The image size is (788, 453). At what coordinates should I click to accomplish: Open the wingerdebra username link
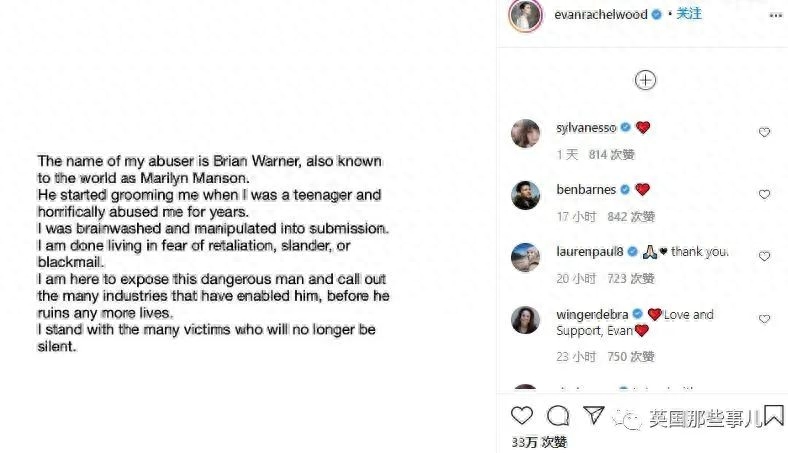point(593,314)
